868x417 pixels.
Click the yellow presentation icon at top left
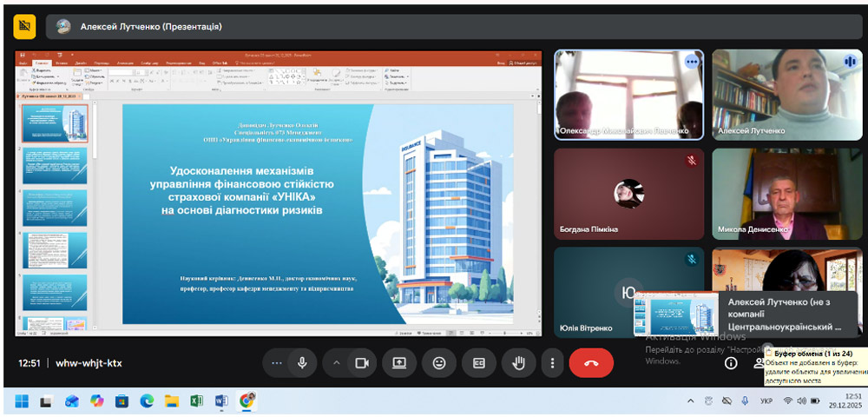(x=24, y=26)
